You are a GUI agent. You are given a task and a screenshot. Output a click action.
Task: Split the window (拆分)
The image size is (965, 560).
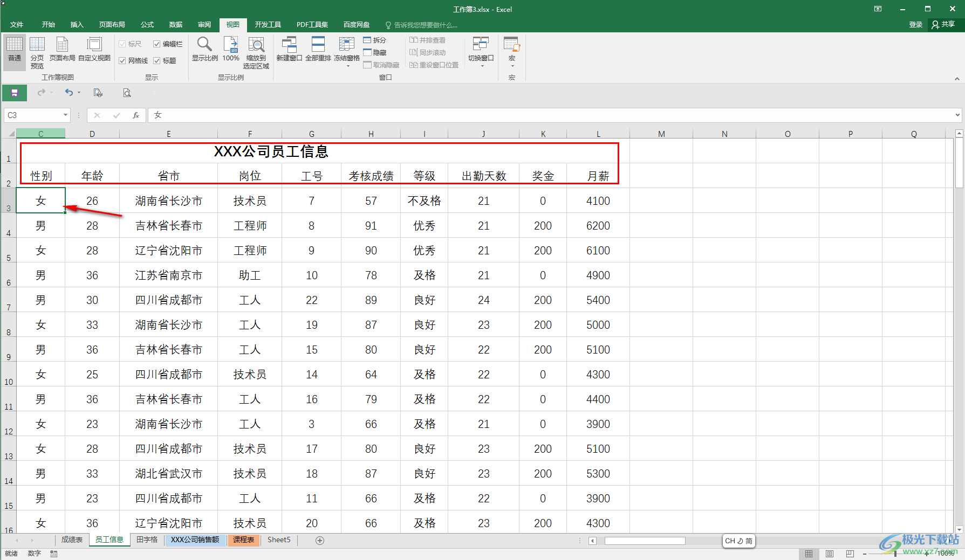pyautogui.click(x=375, y=40)
